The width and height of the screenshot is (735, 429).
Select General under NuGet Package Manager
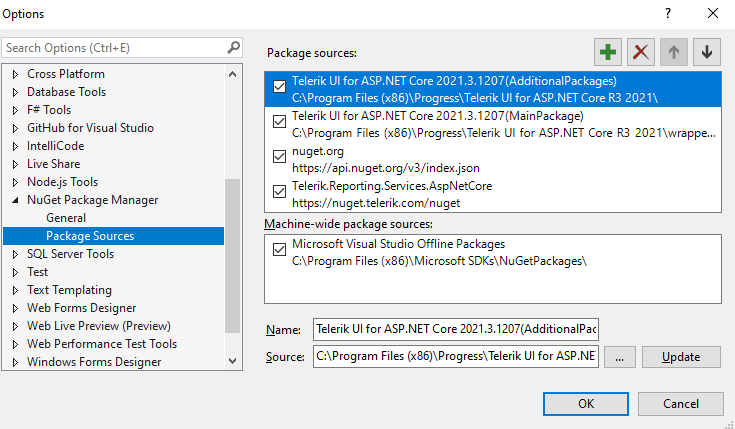66,218
